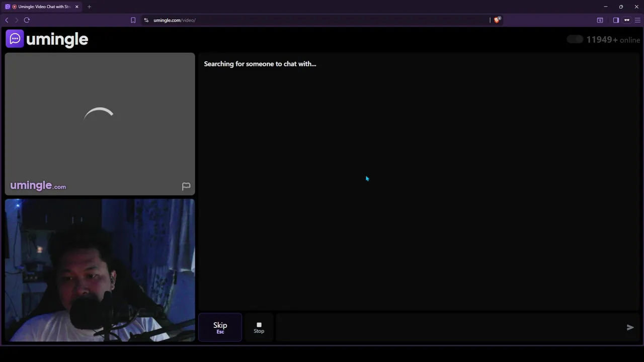The height and width of the screenshot is (362, 644).
Task: View site information icon beside URL
Action: coord(146,20)
